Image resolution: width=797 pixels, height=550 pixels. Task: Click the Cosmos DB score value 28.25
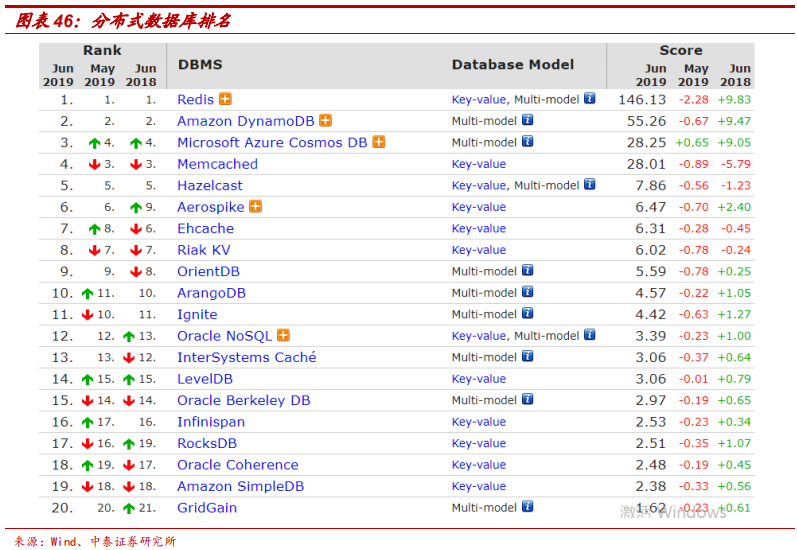[646, 142]
